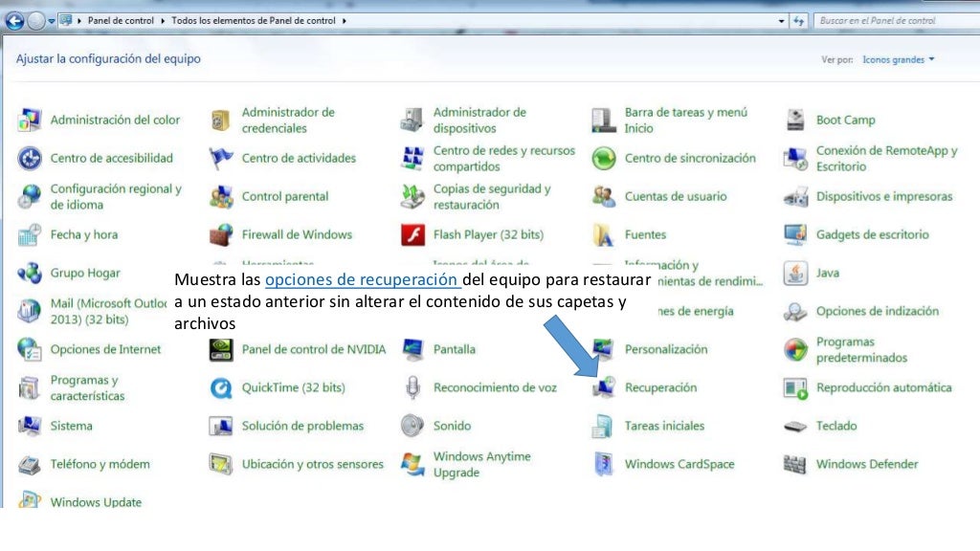The height and width of the screenshot is (551, 980).
Task: Open Control parental icon
Action: tap(221, 197)
